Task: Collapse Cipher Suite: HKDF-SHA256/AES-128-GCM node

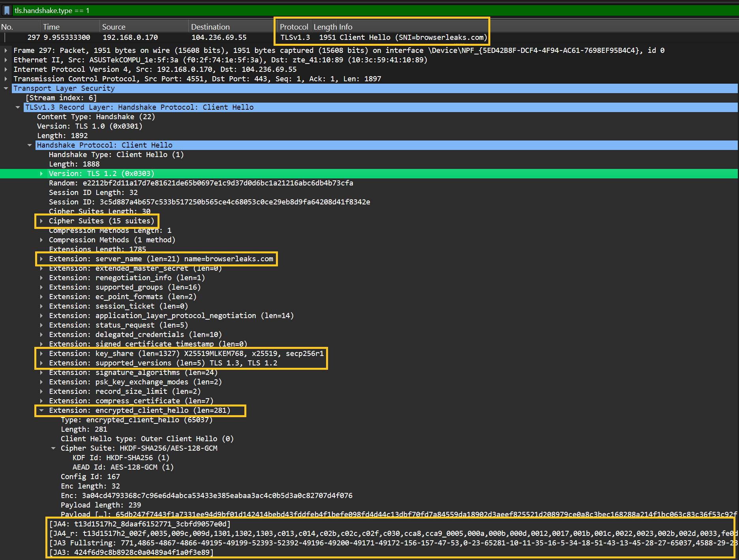Action: [x=53, y=448]
